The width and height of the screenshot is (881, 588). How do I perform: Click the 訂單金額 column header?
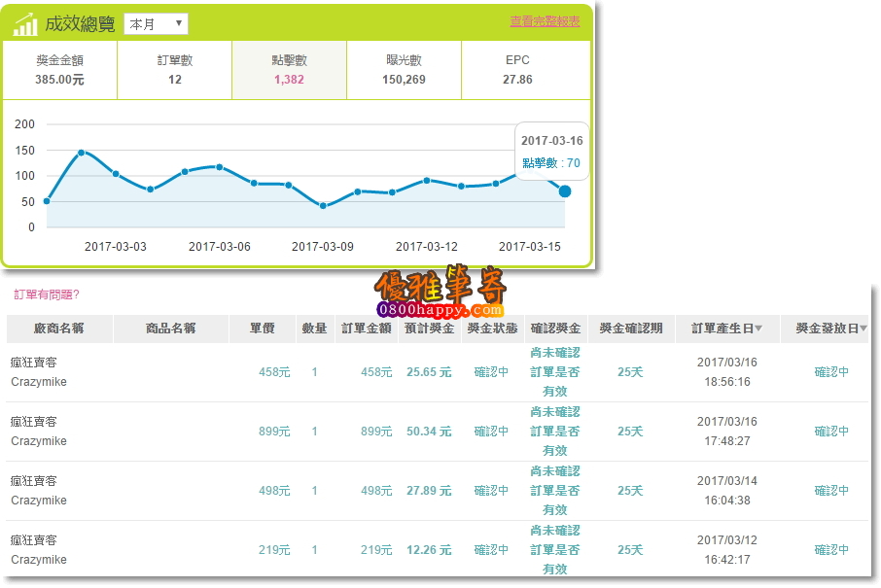pos(367,329)
